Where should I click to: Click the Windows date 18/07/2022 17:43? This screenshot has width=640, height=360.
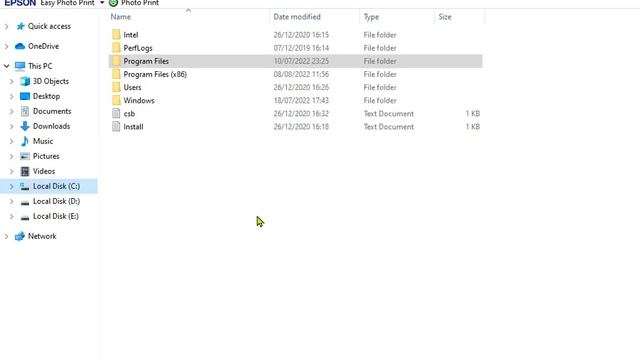[x=301, y=100]
